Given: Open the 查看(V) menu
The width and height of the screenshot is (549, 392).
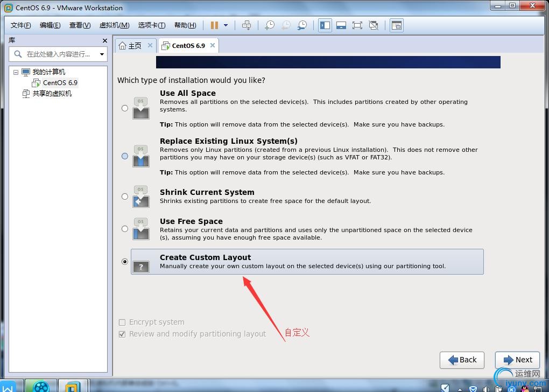Looking at the screenshot, I should 80,25.
